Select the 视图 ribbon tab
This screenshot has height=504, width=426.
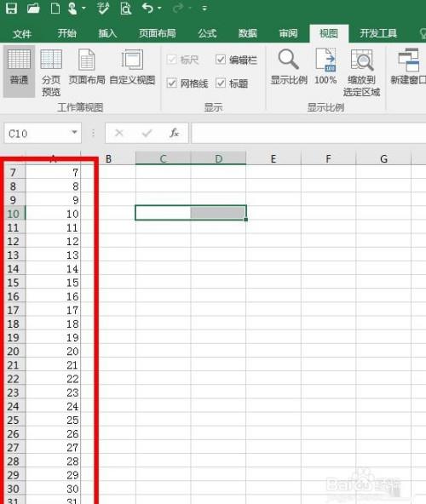point(329,33)
